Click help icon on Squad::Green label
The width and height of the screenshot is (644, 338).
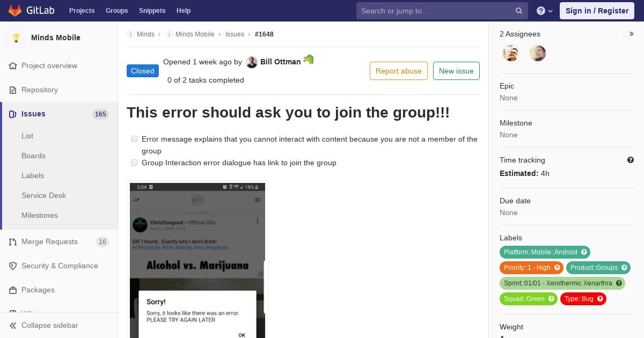point(551,299)
